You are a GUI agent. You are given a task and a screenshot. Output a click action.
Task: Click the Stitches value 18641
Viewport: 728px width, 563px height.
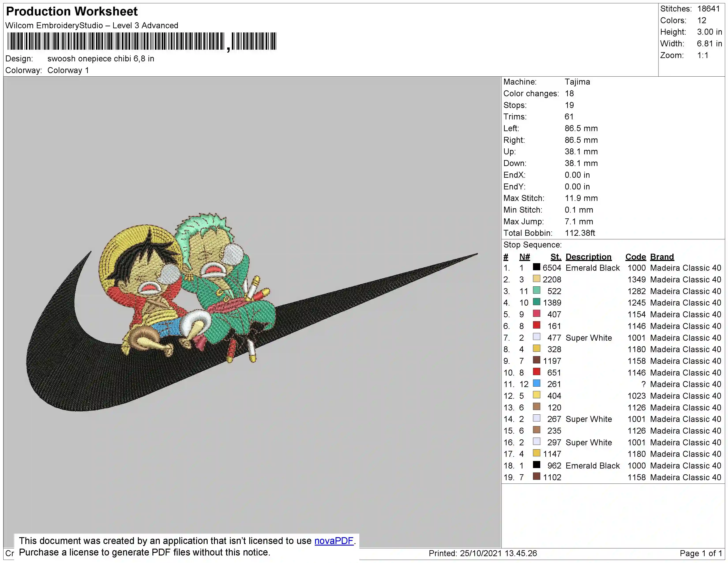[x=709, y=9]
